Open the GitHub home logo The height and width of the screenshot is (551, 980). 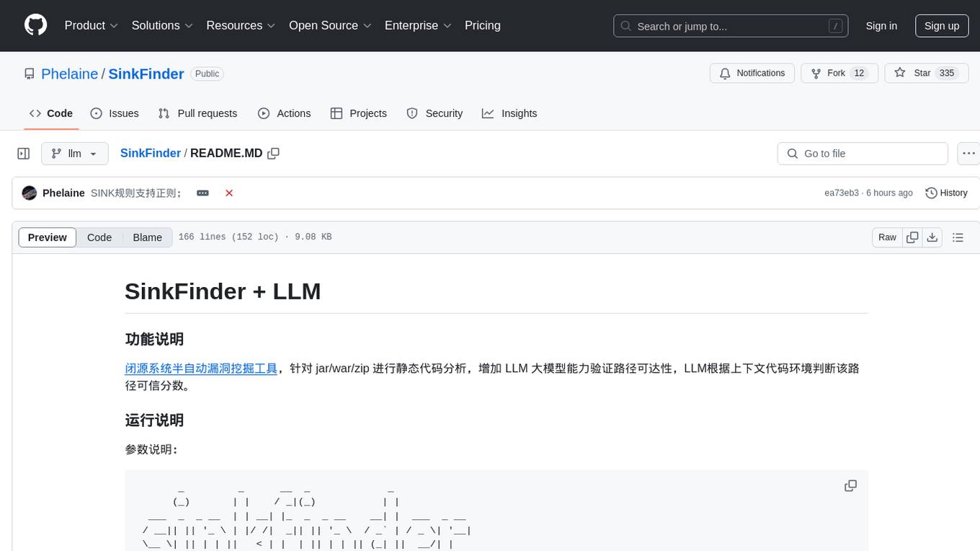(x=35, y=25)
